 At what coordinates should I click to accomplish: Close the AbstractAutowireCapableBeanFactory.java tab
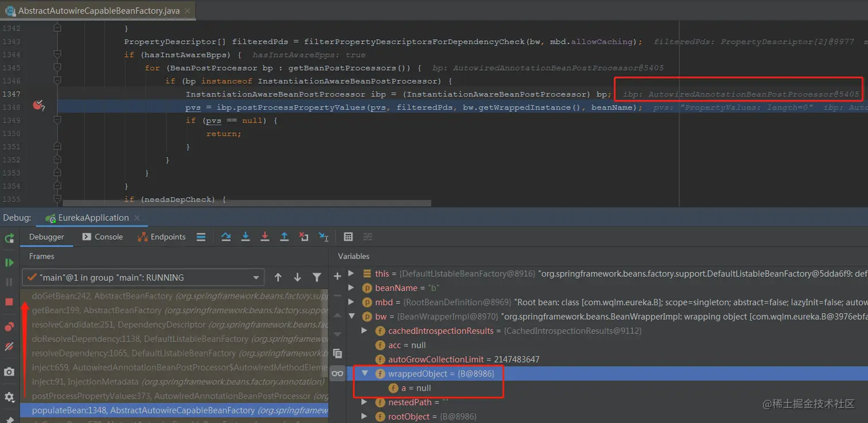coord(187,11)
